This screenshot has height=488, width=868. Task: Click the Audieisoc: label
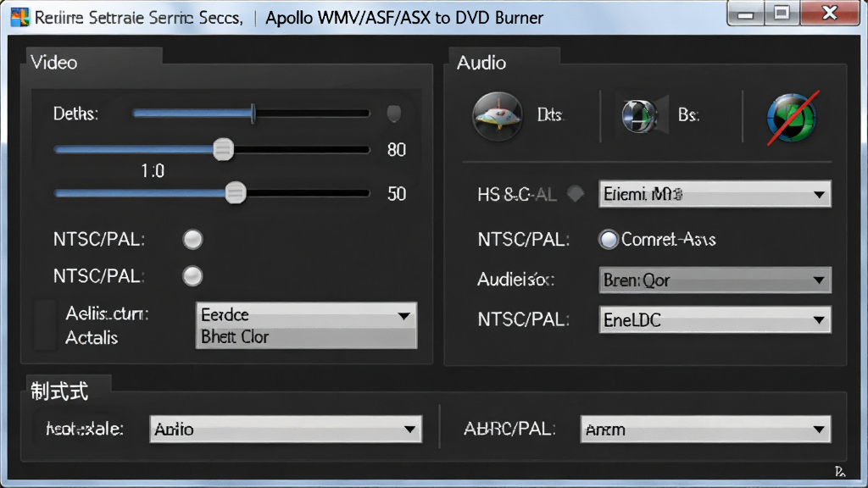pyautogui.click(x=515, y=280)
